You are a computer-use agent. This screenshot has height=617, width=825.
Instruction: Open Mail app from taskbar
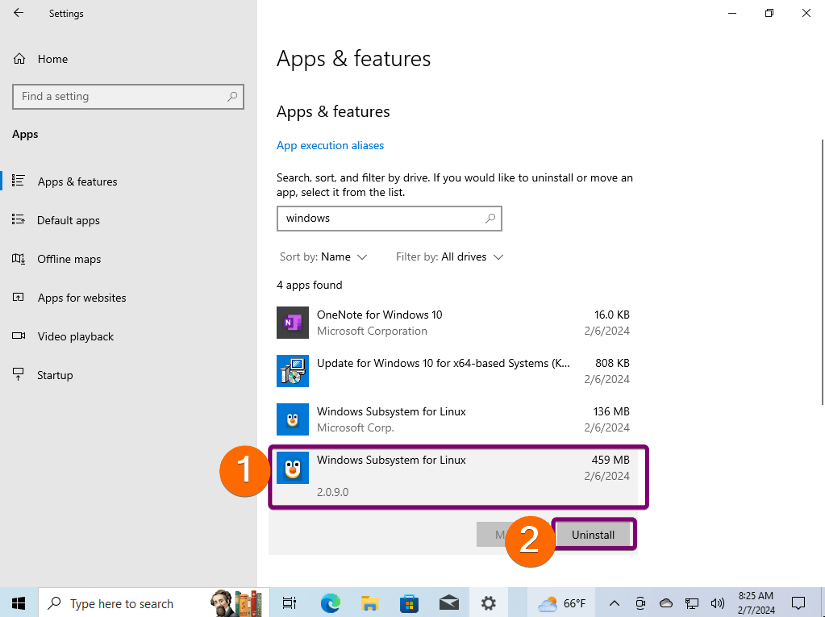449,603
